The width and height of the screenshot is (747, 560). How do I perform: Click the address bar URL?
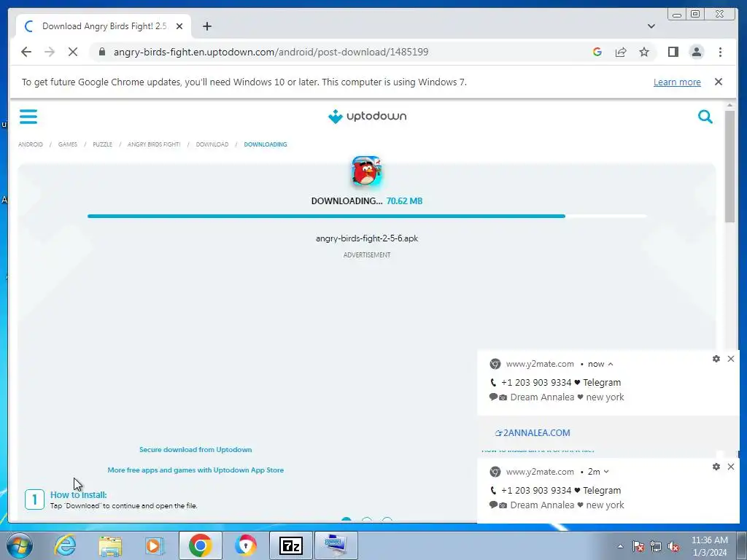[271, 52]
